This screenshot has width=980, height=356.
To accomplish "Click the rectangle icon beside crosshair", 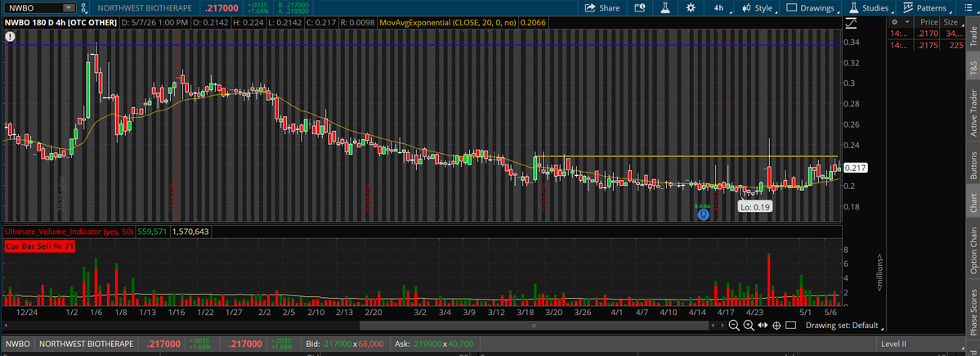I will [x=790, y=326].
